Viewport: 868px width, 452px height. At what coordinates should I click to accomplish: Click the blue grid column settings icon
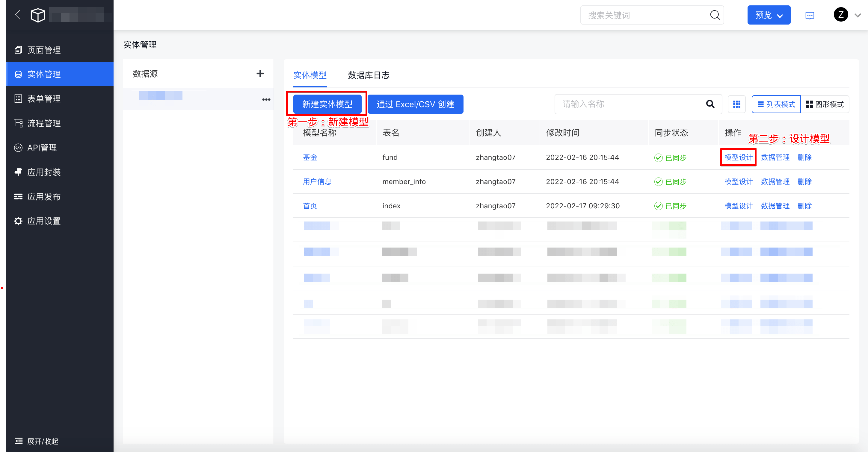[736, 104]
